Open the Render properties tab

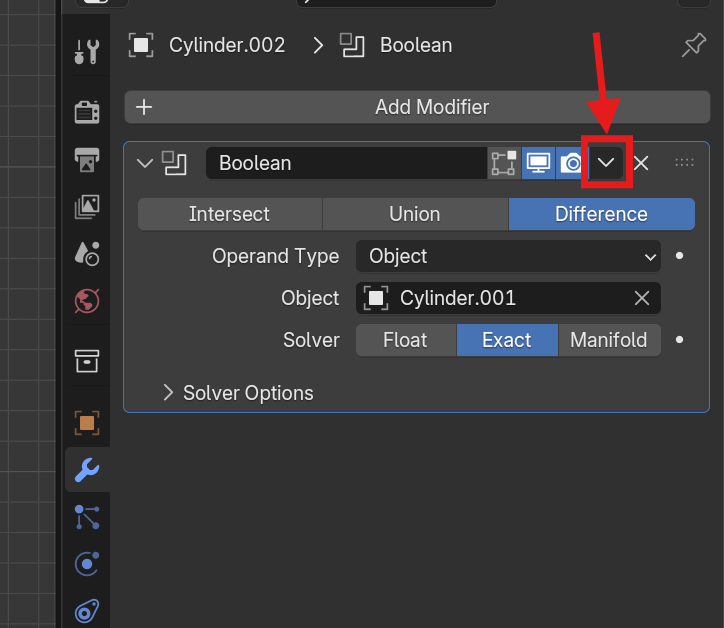[87, 112]
